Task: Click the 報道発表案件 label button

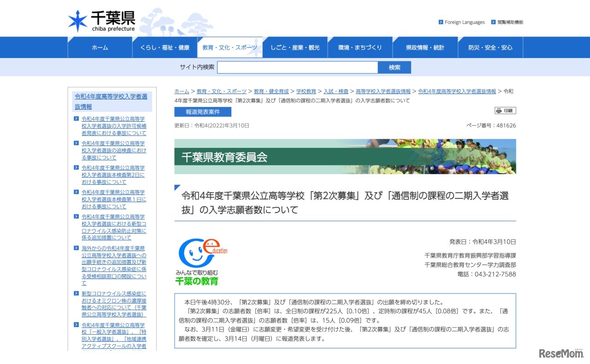Action: tap(203, 112)
